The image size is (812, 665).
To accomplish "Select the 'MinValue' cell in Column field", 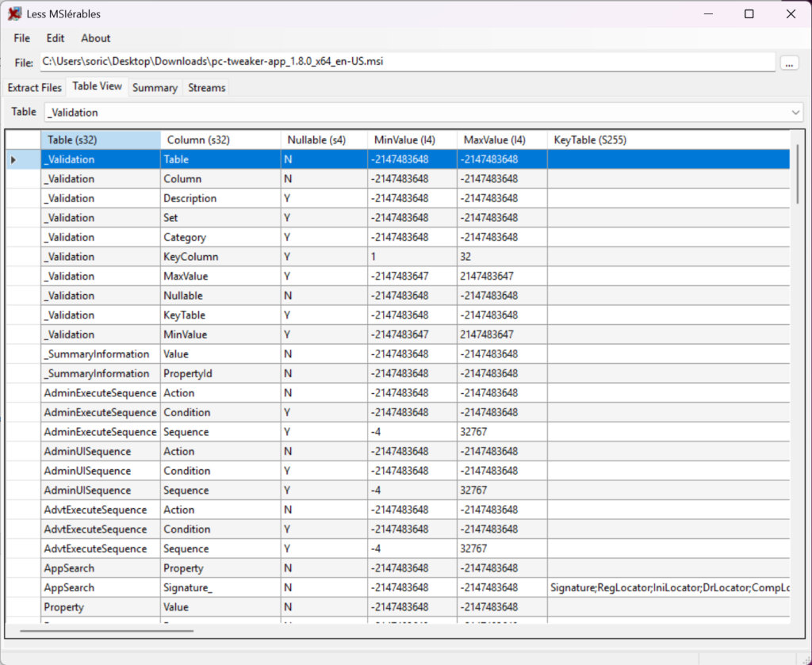I will 220,334.
